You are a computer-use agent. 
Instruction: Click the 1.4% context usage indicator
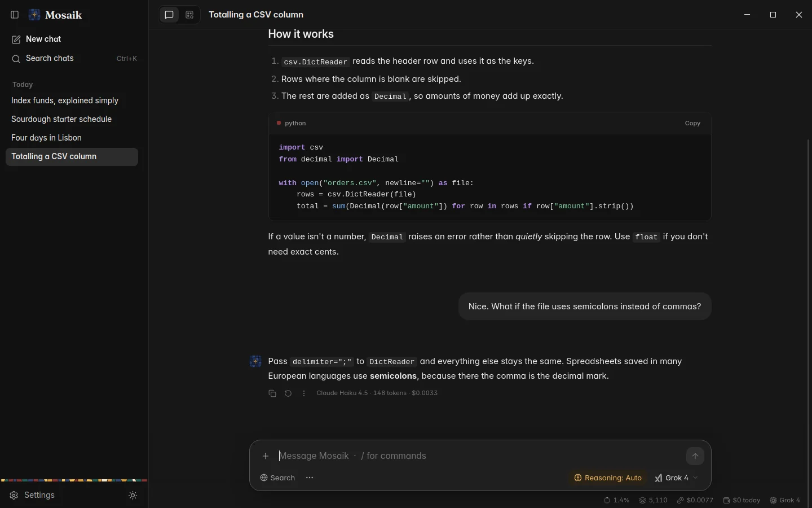[x=616, y=500]
